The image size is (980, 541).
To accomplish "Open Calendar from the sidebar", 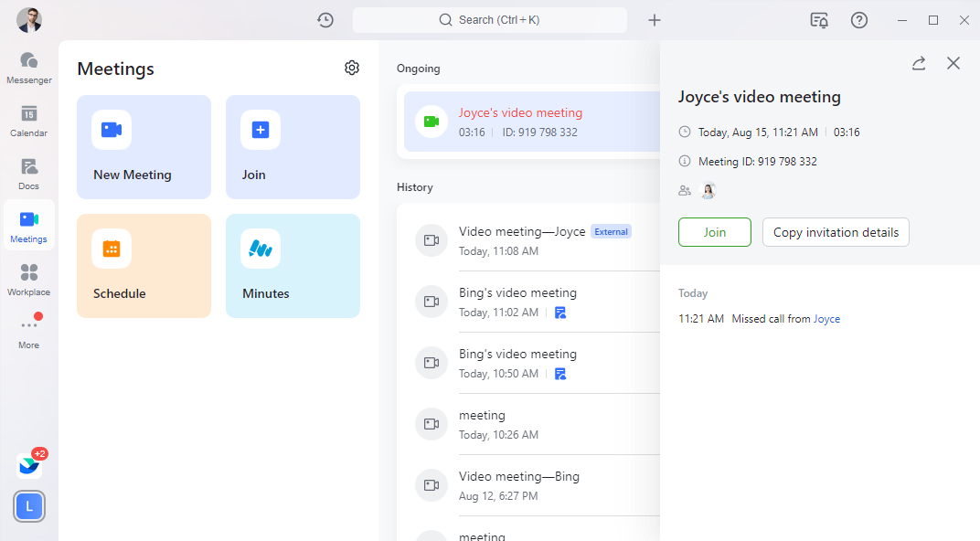I will 29,121.
